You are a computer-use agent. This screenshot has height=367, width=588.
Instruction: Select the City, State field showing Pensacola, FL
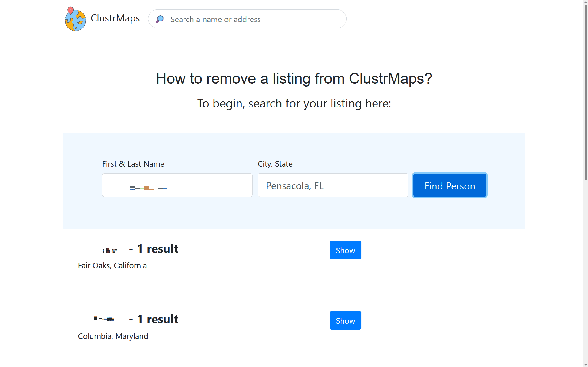(x=333, y=185)
